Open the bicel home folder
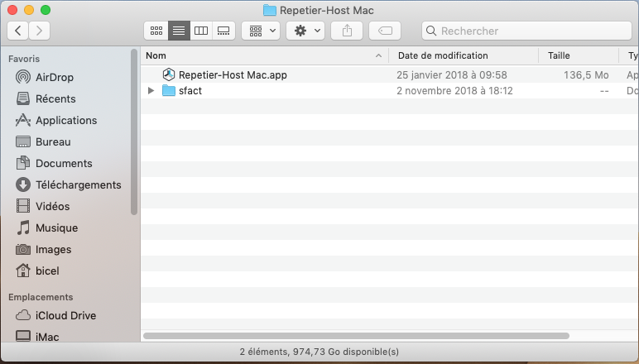Screen dimensions: 639x364 (47, 271)
